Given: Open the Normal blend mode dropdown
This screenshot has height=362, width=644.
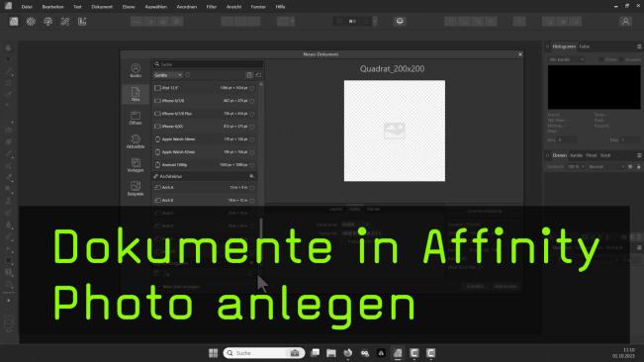Looking at the screenshot, I should 606,166.
